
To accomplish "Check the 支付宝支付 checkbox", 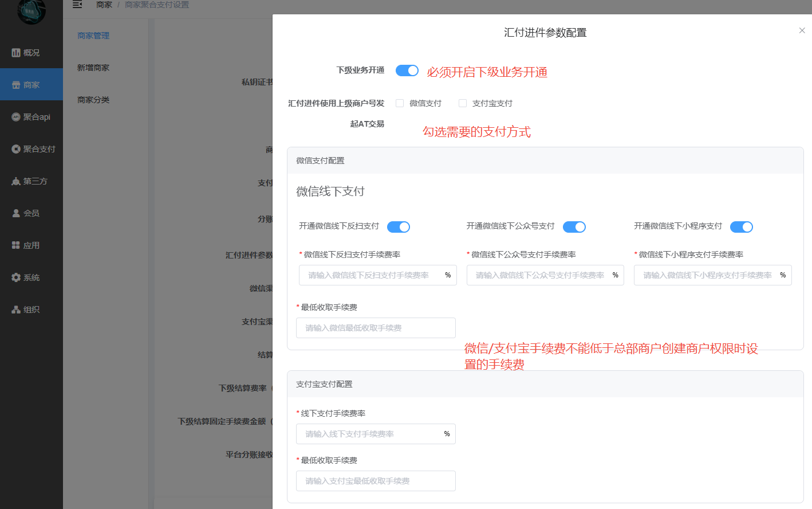I will click(x=463, y=103).
